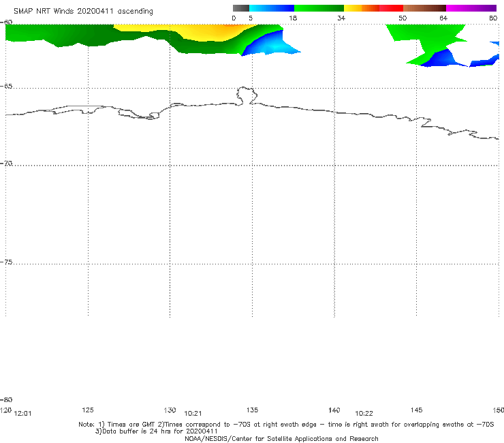
Task: Click longitude label '145'
Action: (417, 410)
